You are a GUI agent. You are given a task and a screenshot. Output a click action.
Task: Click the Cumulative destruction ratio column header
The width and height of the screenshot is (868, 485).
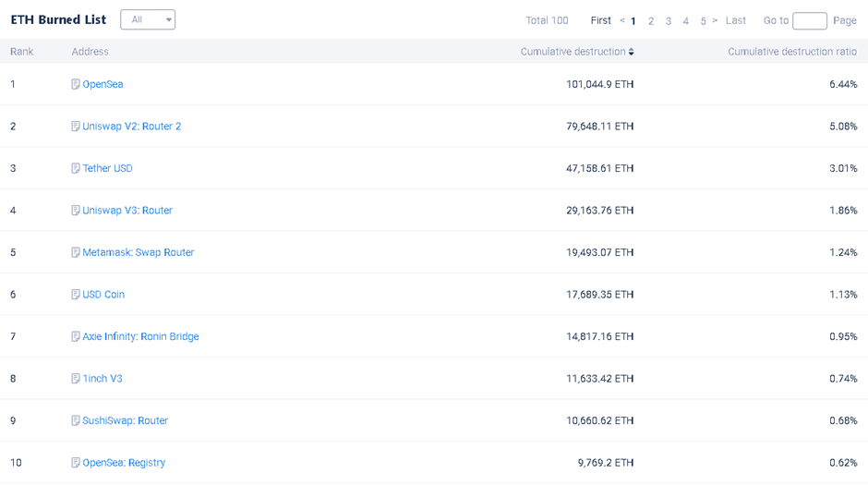coord(792,52)
